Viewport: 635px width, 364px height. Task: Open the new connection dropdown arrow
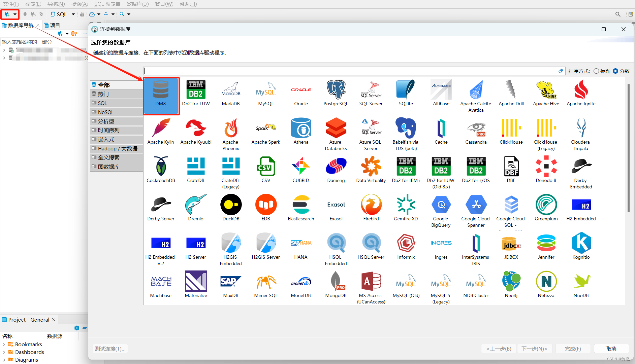(15, 14)
